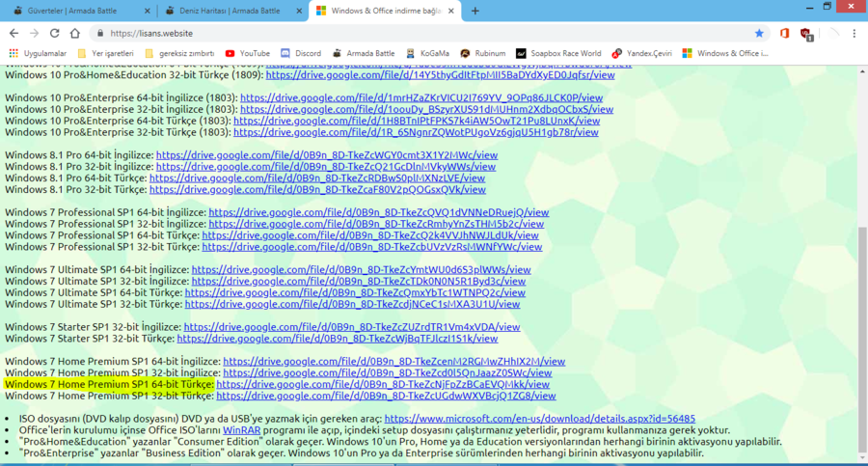This screenshot has width=868, height=466.
Task: Open Windows 8.1 Pro 64-bit İngilizce link
Action: (x=327, y=155)
